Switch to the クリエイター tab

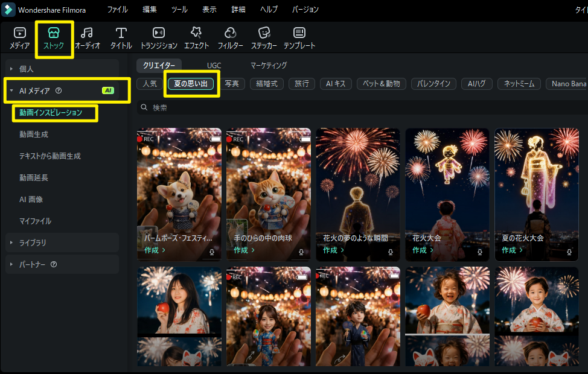coord(159,65)
